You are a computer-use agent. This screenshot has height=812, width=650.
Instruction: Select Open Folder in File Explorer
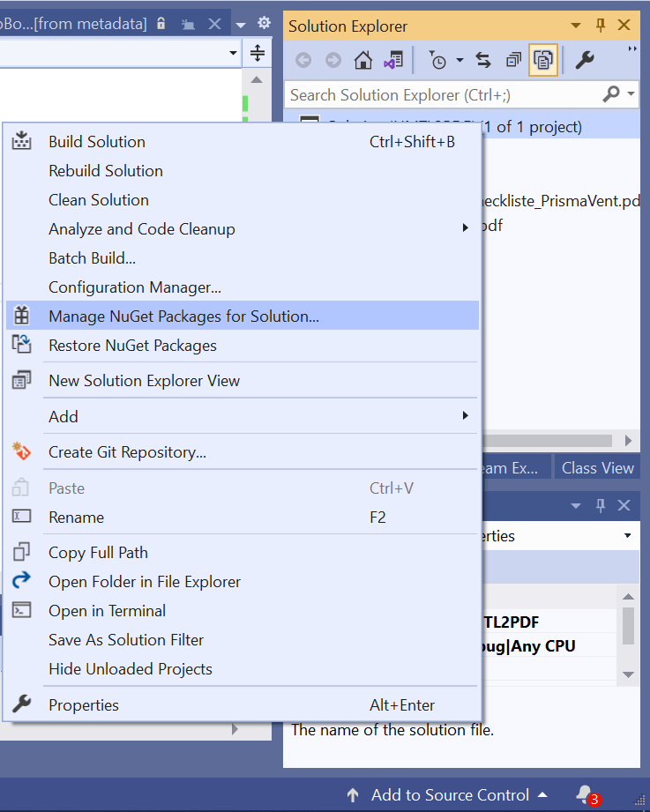click(x=242, y=581)
